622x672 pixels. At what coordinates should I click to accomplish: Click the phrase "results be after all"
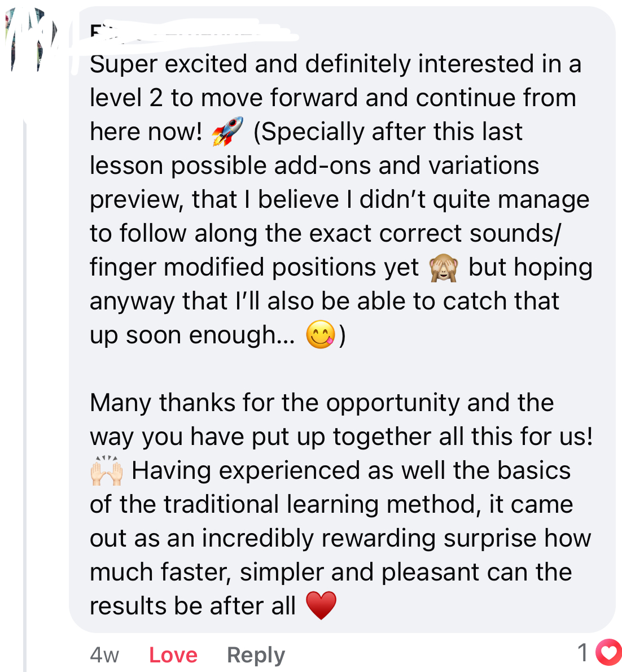click(192, 606)
